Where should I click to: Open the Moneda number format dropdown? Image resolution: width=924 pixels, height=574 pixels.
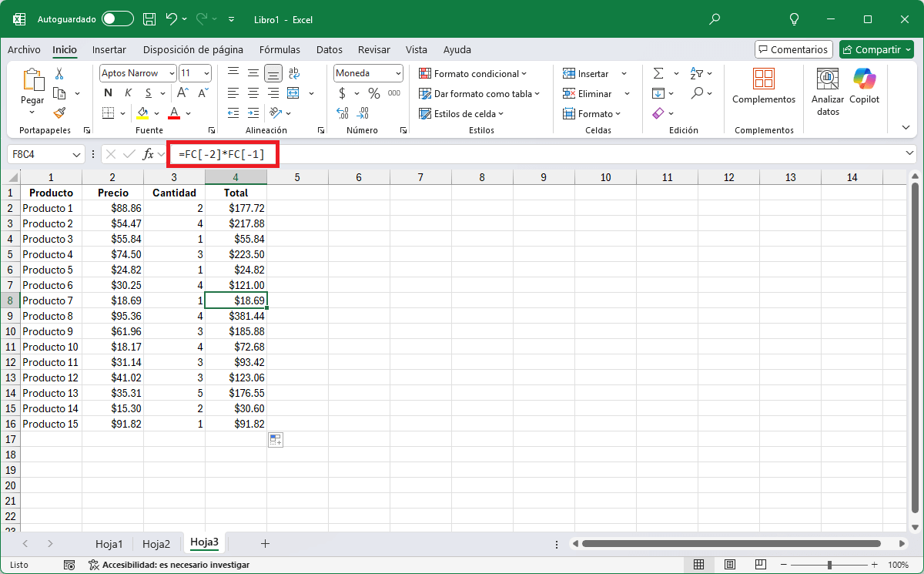pos(398,73)
